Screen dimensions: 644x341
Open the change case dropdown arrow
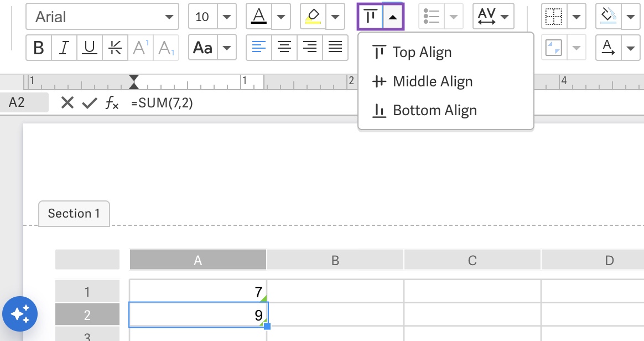pyautogui.click(x=227, y=48)
